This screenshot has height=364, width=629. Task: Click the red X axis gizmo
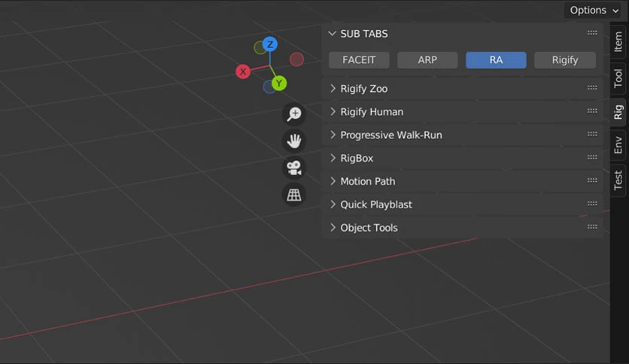pos(243,71)
